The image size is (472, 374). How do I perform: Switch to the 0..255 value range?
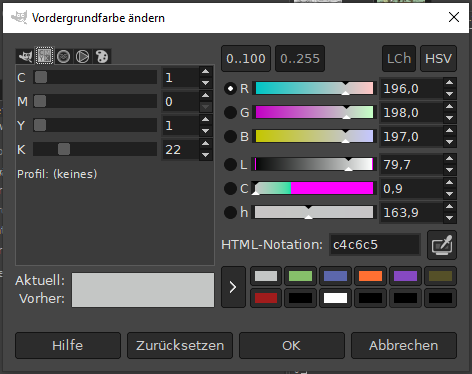(x=300, y=59)
